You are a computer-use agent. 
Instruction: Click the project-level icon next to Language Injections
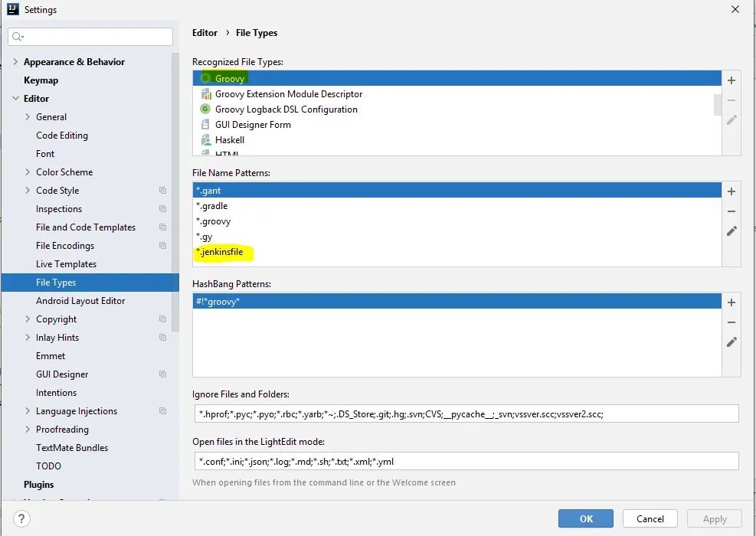163,410
